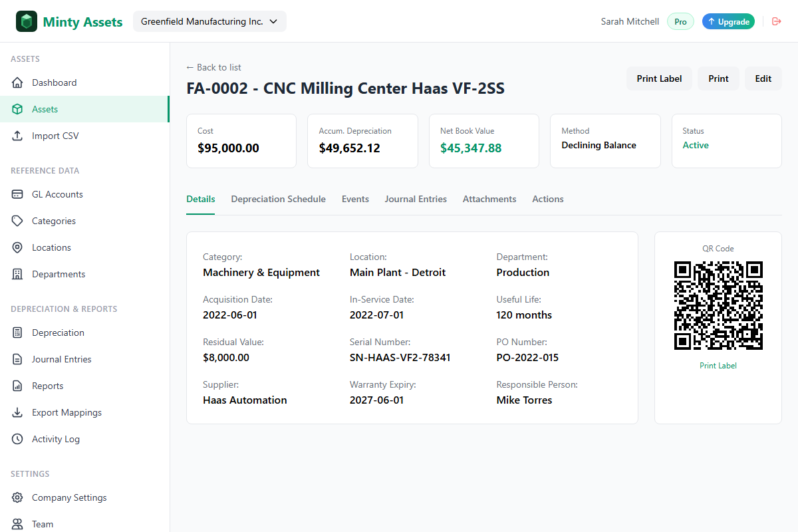Click the Back to list link
Viewport: 798px width, 532px height.
[213, 67]
